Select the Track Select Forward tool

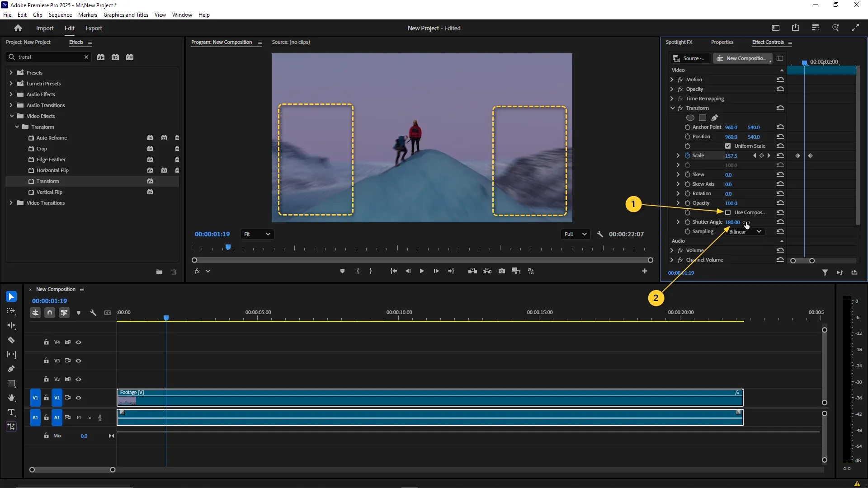click(x=11, y=311)
